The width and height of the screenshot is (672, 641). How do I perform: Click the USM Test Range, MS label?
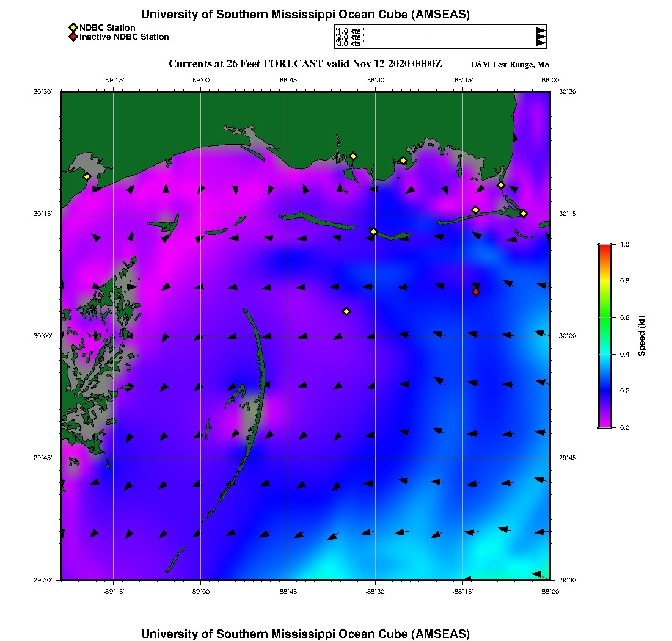(510, 65)
